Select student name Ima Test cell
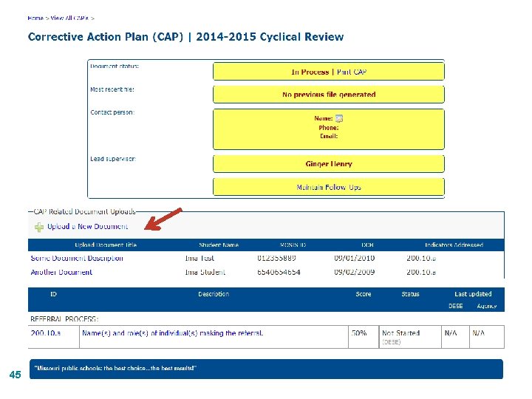 tap(199, 258)
